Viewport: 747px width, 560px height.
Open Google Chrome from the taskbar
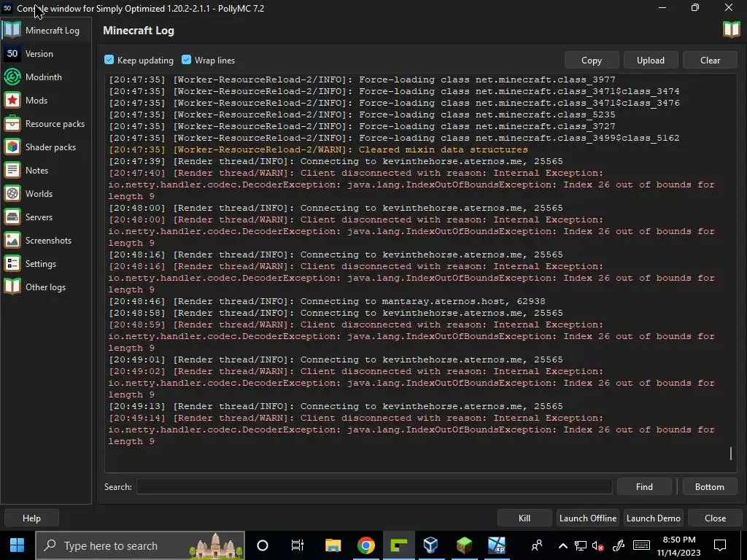tap(366, 545)
